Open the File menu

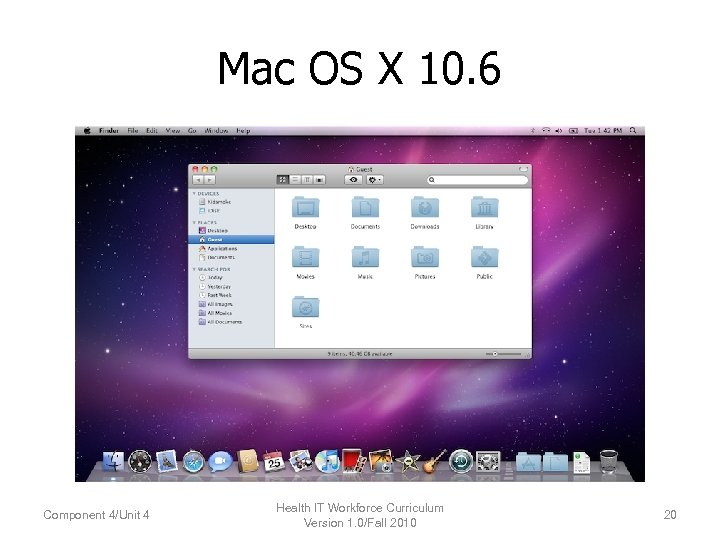pyautogui.click(x=133, y=131)
